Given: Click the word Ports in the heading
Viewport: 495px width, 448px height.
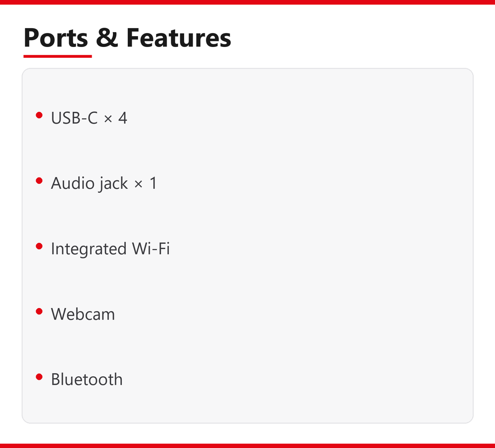Looking at the screenshot, I should (56, 38).
